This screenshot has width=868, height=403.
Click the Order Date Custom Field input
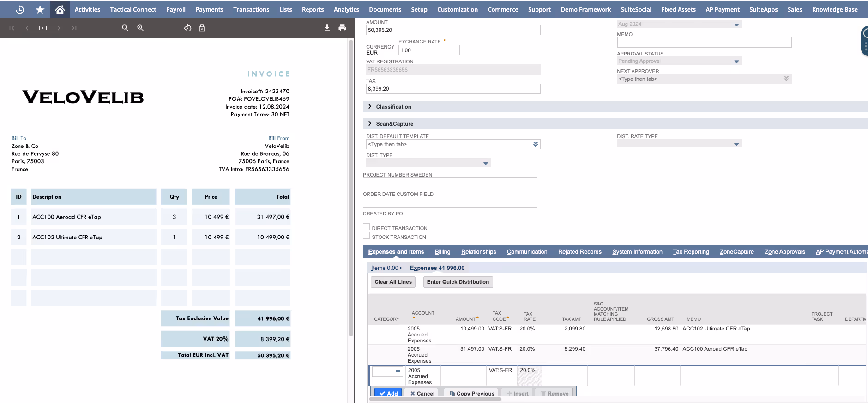pyautogui.click(x=450, y=202)
